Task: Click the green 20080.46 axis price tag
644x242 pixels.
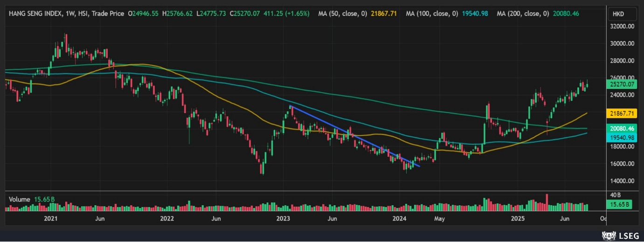Action: 622,128
